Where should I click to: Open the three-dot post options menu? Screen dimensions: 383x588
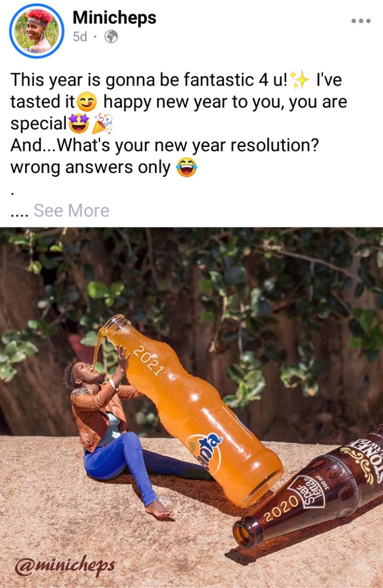(x=361, y=21)
